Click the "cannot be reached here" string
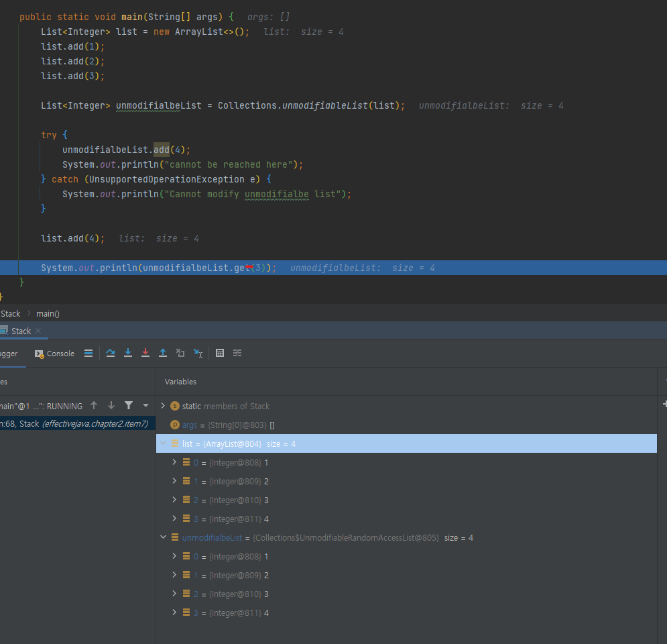 pos(229,165)
